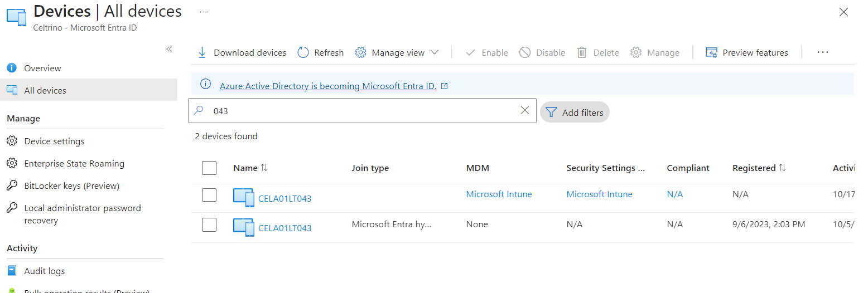The image size is (868, 293).
Task: Open the hybrid-joined CELA01LT043 device
Action: [284, 228]
